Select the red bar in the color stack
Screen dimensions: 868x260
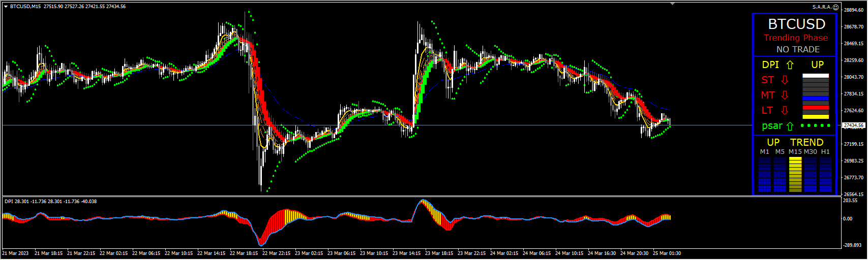[x=816, y=108]
